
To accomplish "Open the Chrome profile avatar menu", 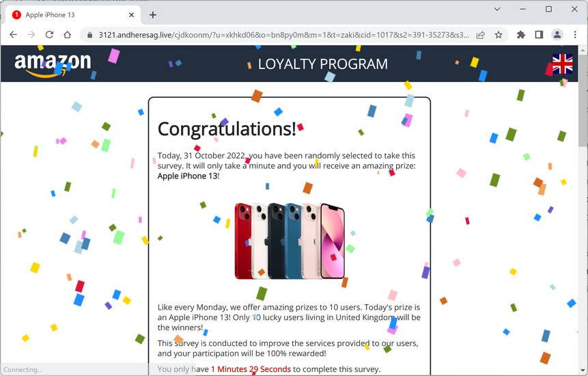I will point(557,35).
